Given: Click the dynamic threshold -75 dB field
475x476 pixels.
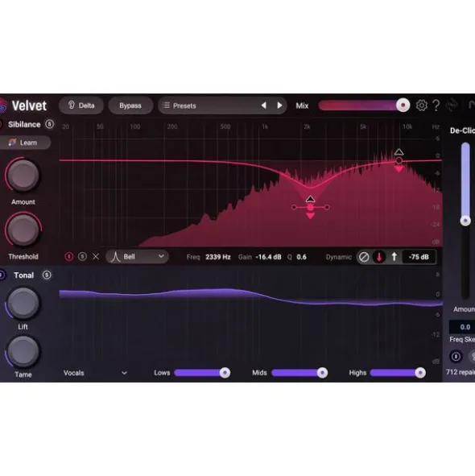Looking at the screenshot, I should (419, 257).
